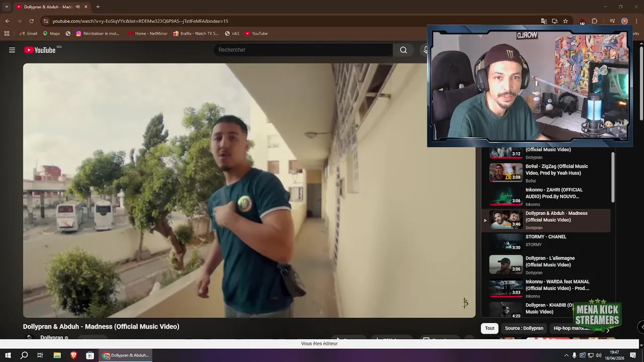Open the Braflix - Watch TV S... bookmark
Viewport: 644px width, 362px height.
[196, 34]
